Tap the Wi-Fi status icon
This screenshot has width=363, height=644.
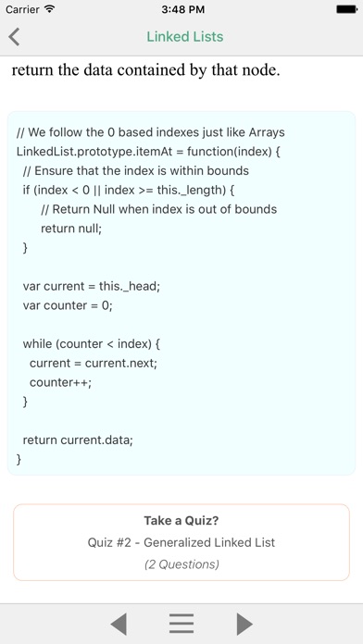(50, 9)
